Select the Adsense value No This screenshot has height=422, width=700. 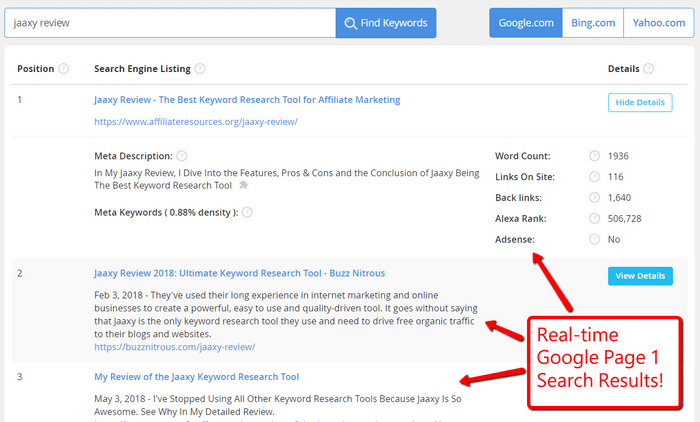[x=614, y=239]
